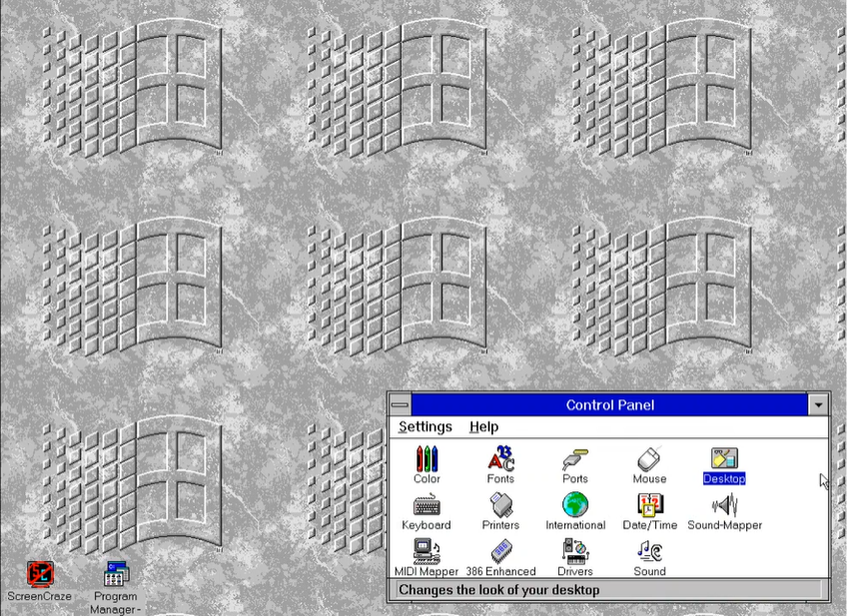848x616 pixels.
Task: Open the Control Panel control-menu box
Action: coord(400,404)
